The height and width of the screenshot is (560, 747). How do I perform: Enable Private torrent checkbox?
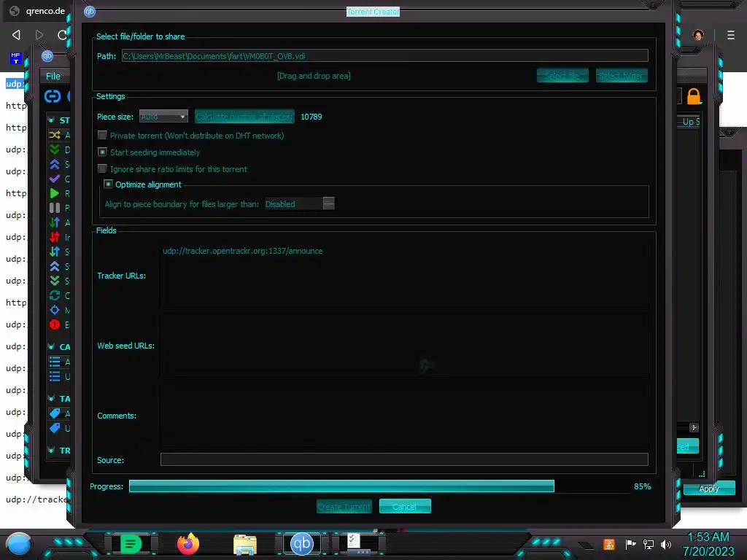point(102,135)
